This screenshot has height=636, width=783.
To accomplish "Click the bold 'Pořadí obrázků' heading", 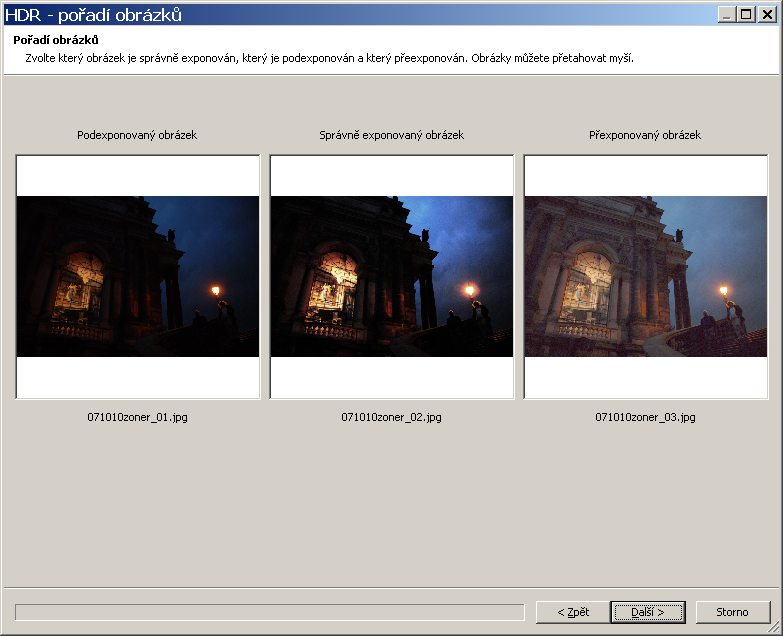I will (56, 41).
